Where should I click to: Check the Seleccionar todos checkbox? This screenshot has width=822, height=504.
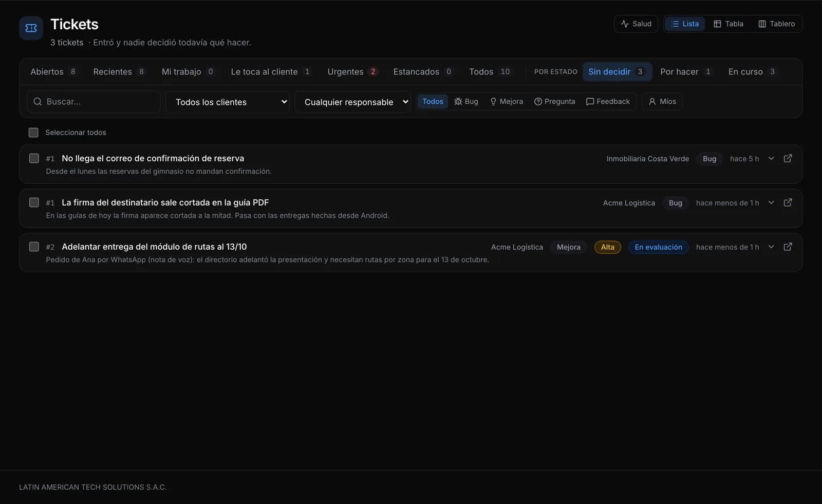[33, 133]
